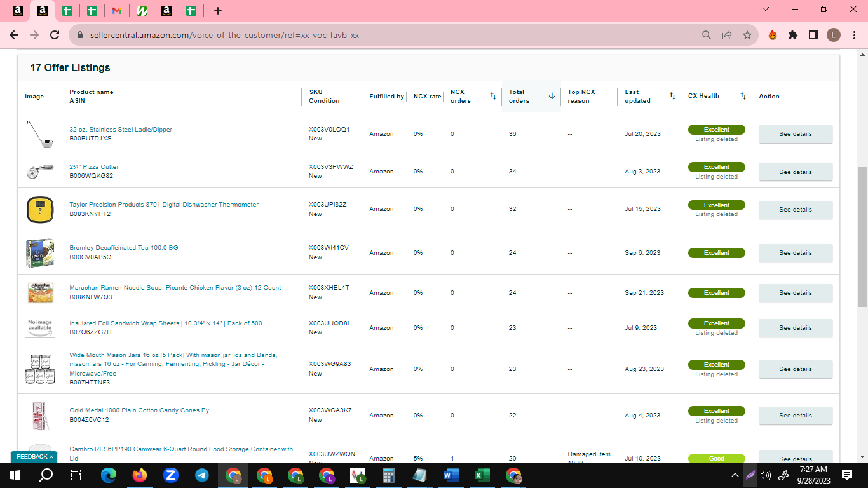The width and height of the screenshot is (868, 488).
Task: Sort by Total orders arrow
Action: tap(552, 97)
